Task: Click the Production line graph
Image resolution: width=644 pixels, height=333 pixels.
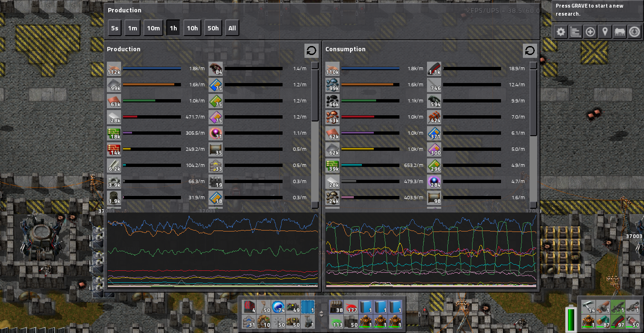Action: point(213,250)
